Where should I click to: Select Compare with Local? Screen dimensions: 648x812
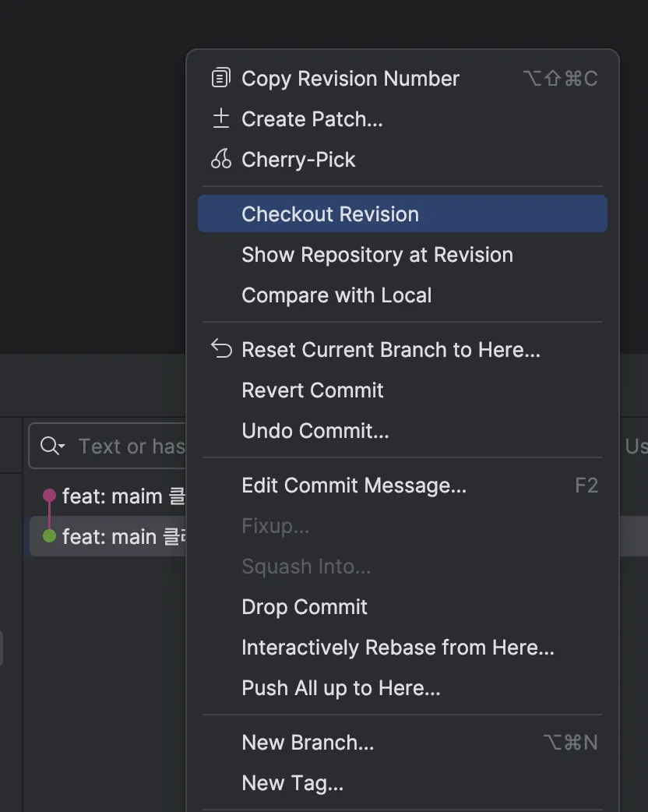pos(336,295)
